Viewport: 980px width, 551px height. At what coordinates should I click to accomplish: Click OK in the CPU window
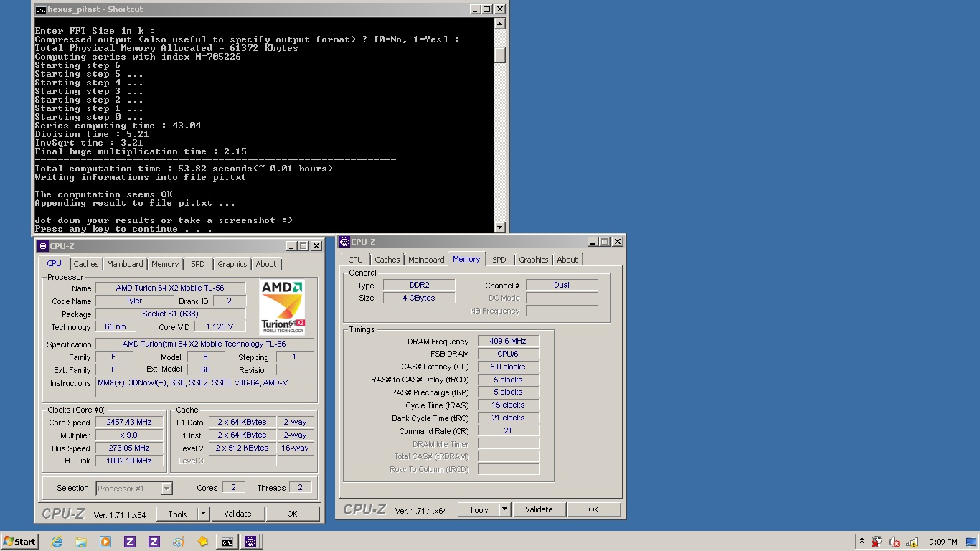[x=292, y=514]
